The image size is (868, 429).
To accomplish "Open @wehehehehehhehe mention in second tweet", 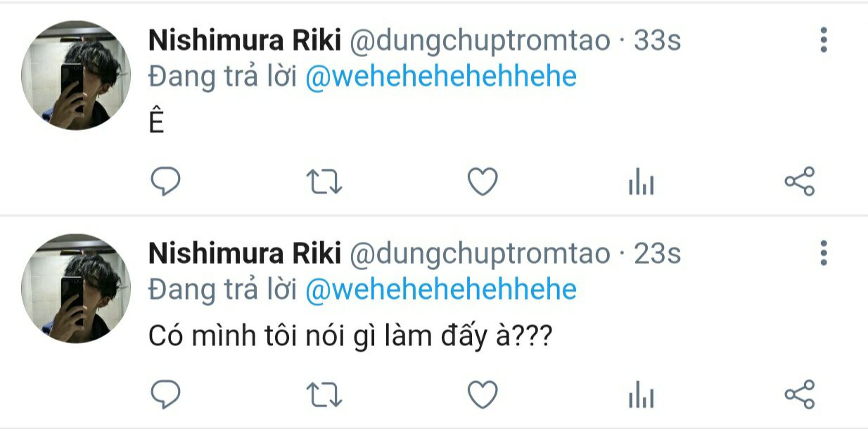I will pyautogui.click(x=441, y=289).
